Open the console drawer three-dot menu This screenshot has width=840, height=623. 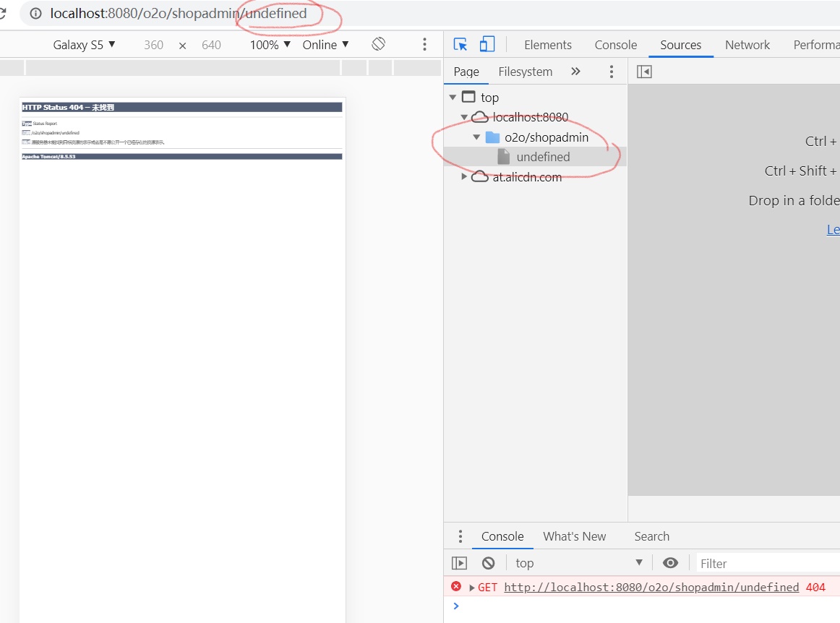(460, 536)
